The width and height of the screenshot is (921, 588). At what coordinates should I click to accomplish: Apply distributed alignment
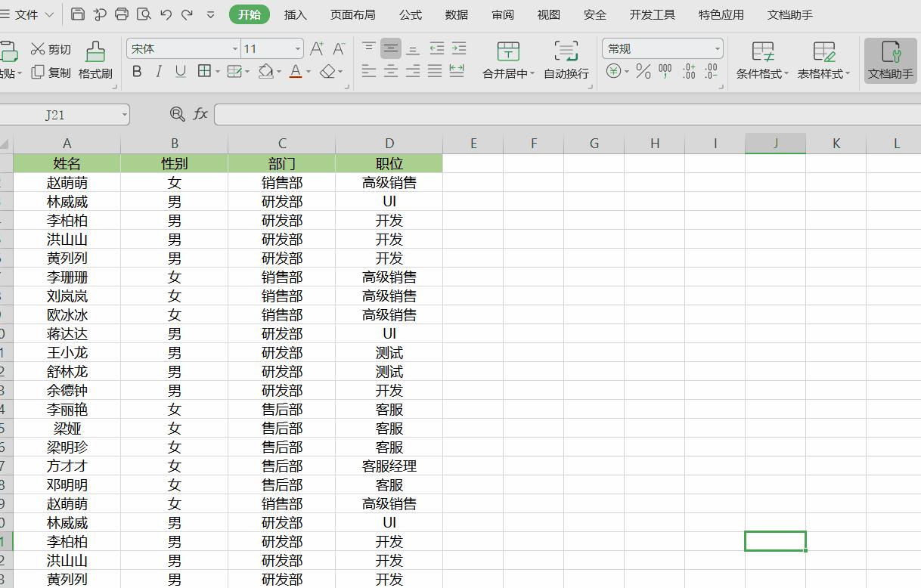[457, 71]
